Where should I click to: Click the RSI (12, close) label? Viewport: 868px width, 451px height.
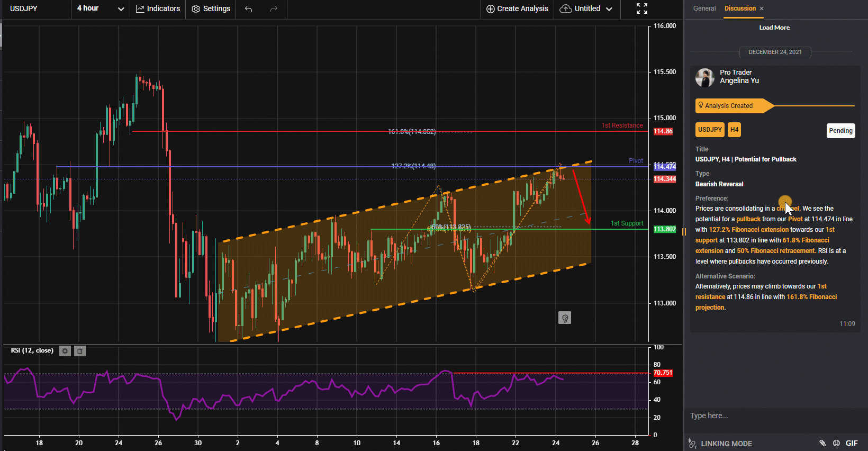(x=32, y=350)
